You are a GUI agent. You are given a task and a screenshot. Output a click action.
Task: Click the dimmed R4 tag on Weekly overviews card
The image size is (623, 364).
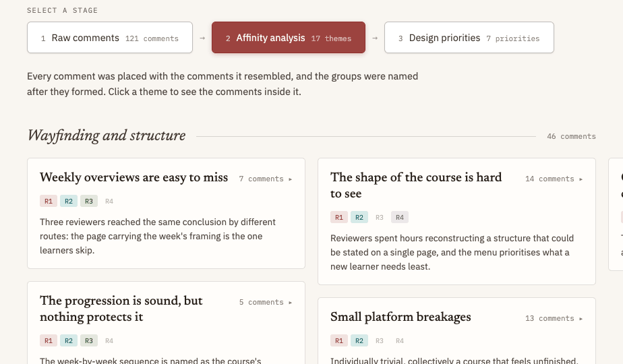pos(109,201)
